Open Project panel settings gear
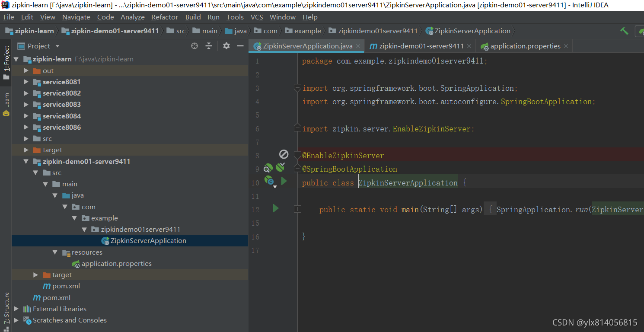The height and width of the screenshot is (332, 644). pyautogui.click(x=226, y=46)
